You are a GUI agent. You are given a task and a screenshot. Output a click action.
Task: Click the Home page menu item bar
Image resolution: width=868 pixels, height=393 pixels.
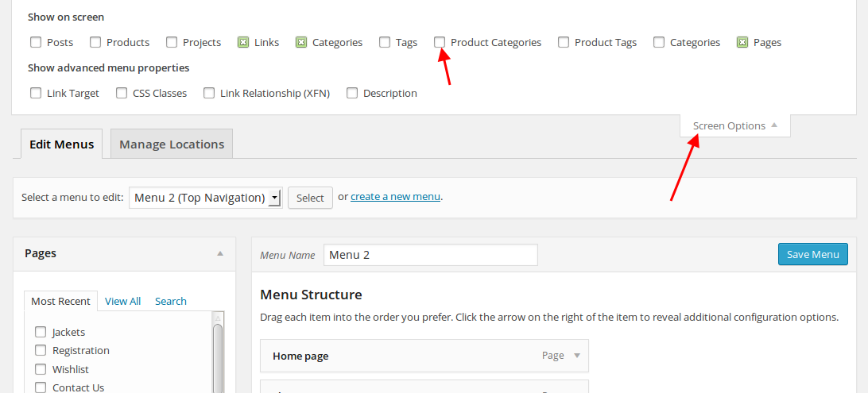point(424,356)
